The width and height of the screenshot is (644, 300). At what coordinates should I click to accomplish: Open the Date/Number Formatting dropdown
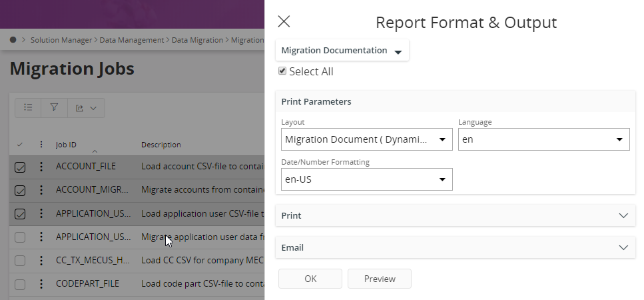coord(367,179)
